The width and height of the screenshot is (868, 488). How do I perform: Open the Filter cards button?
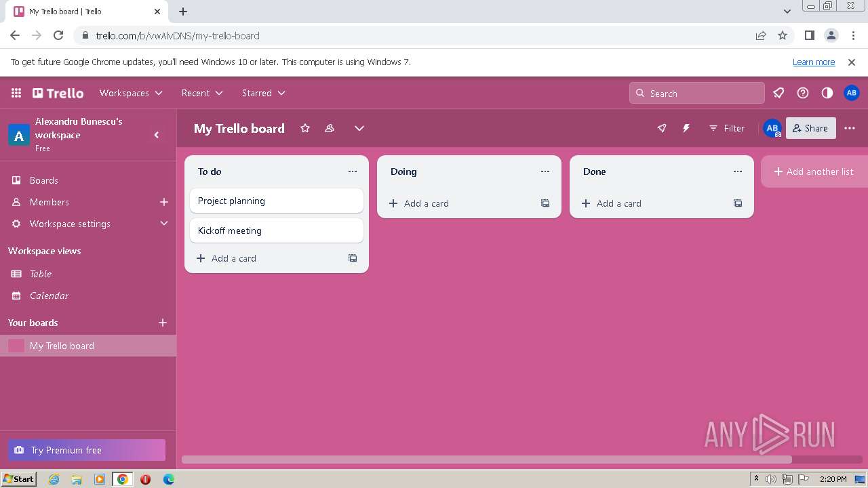(x=727, y=128)
